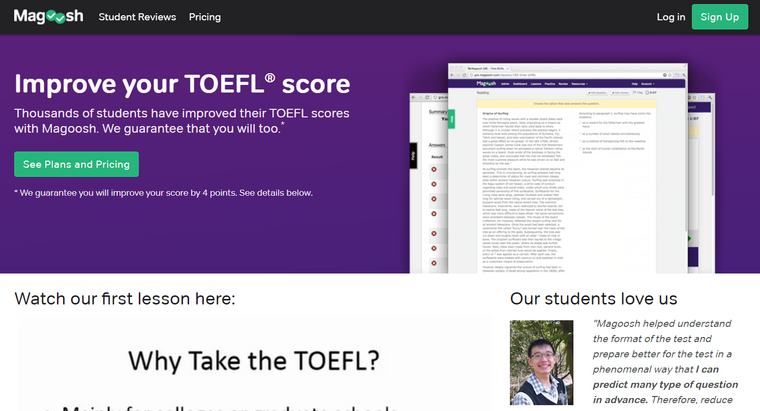Open the Student Reviews page
The image size is (760, 411).
tap(137, 17)
